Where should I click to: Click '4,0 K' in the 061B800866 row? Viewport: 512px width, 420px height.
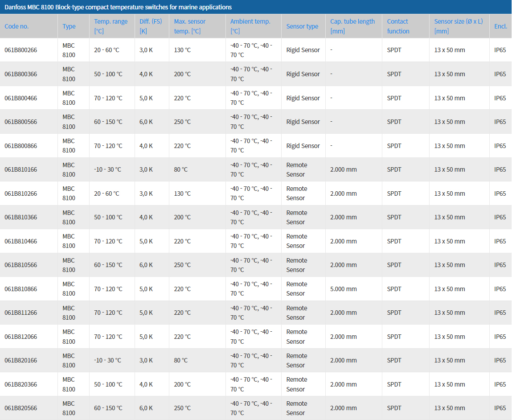146,146
